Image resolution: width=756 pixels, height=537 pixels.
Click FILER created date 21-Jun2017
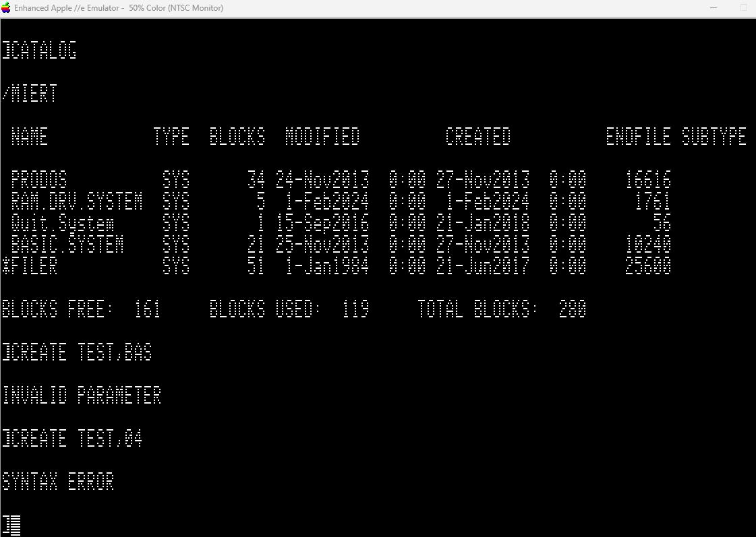point(483,266)
